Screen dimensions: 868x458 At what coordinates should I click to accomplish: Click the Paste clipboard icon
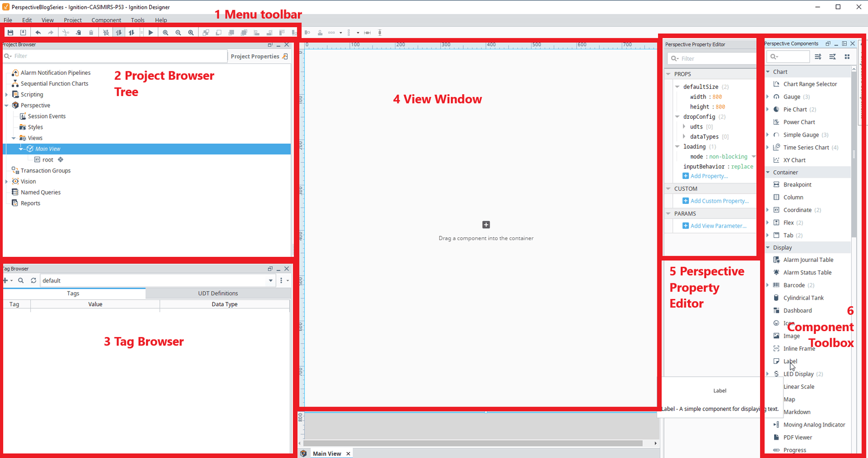(x=91, y=33)
